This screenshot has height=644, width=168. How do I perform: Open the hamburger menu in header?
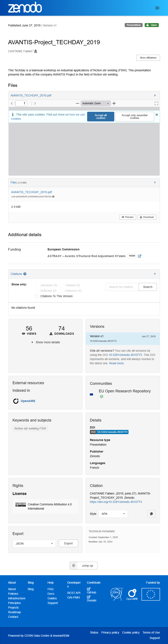[x=157, y=8]
